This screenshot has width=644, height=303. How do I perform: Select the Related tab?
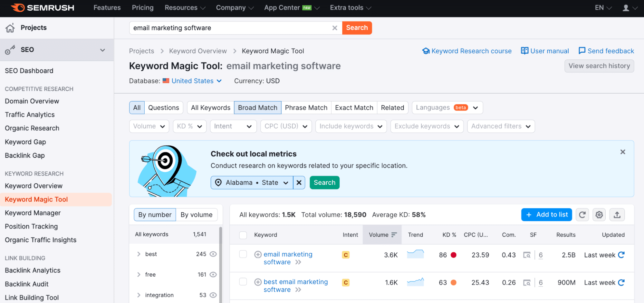[392, 108]
